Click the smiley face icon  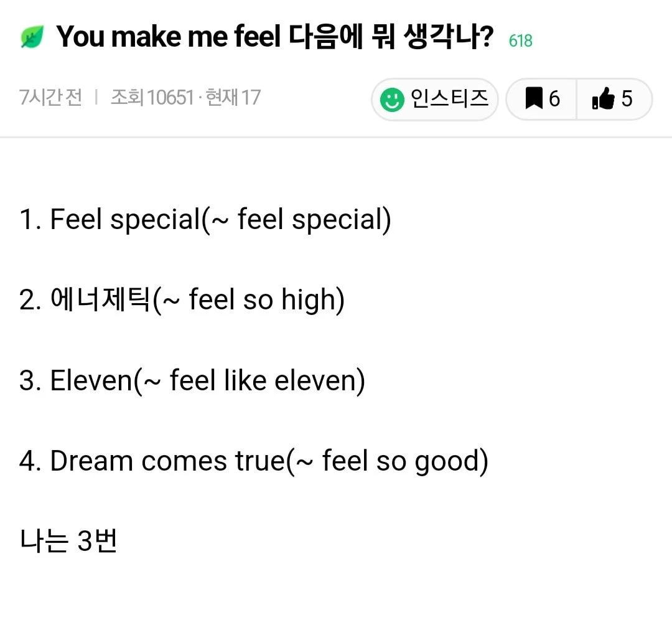tap(392, 100)
